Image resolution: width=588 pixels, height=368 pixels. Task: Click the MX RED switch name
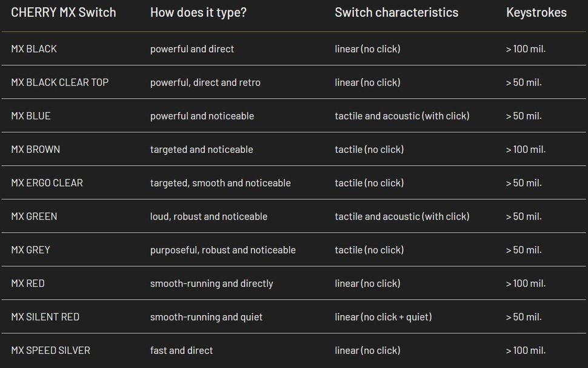click(28, 283)
